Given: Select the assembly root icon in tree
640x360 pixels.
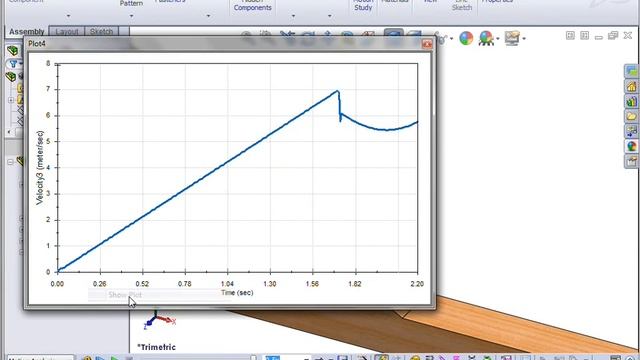Looking at the screenshot, I should (x=11, y=77).
